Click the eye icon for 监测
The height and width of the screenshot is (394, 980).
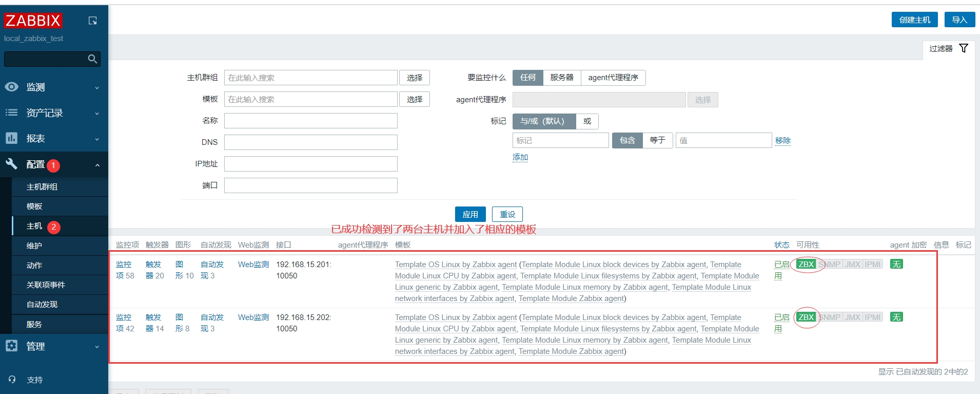(x=11, y=87)
